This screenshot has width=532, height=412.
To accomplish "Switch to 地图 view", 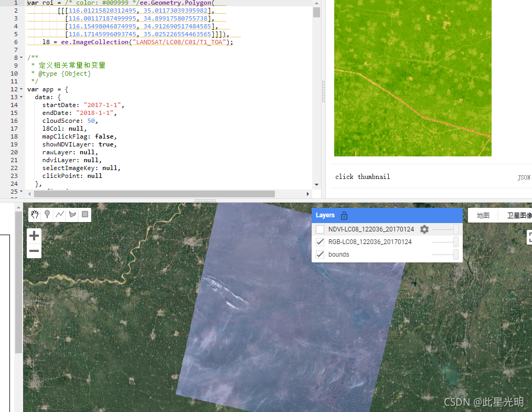I will click(482, 215).
